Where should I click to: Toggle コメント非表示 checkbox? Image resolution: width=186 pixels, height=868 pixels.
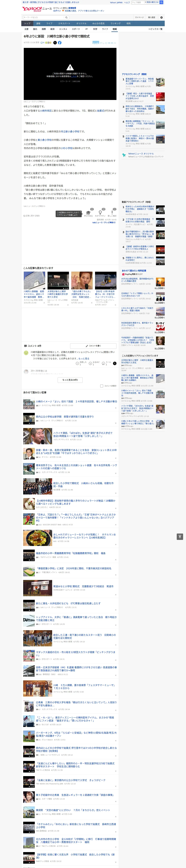point(102,386)
